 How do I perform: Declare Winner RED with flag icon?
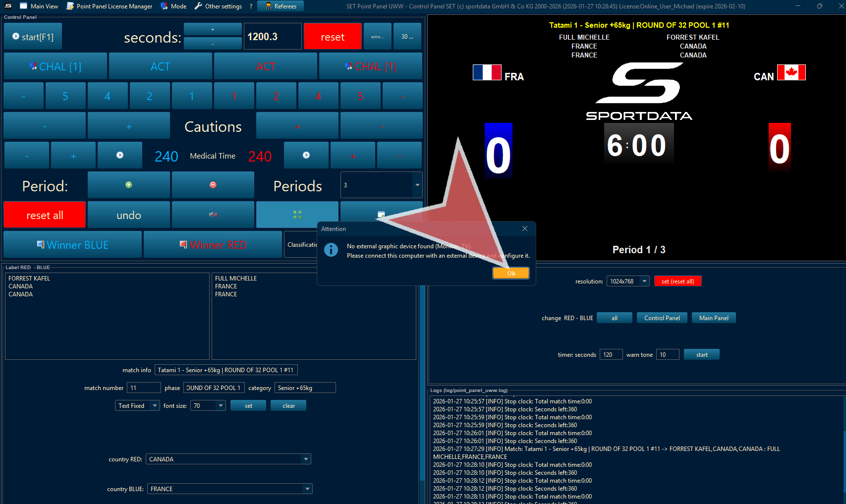coord(213,245)
